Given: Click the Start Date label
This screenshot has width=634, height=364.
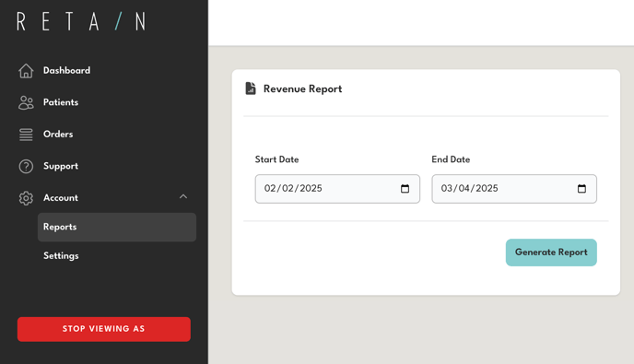Looking at the screenshot, I should [x=277, y=159].
